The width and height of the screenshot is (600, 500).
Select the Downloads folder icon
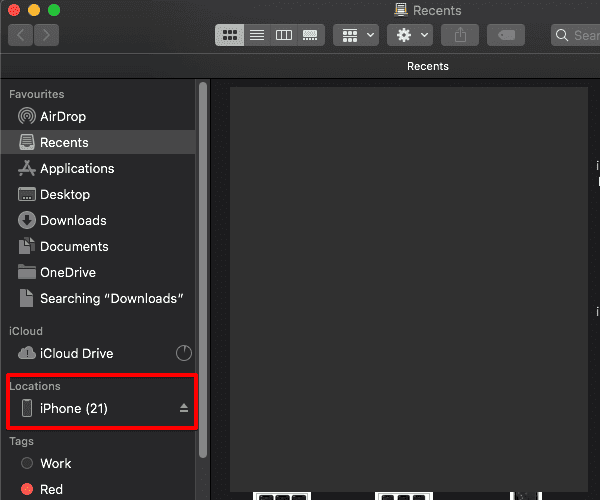point(27,221)
